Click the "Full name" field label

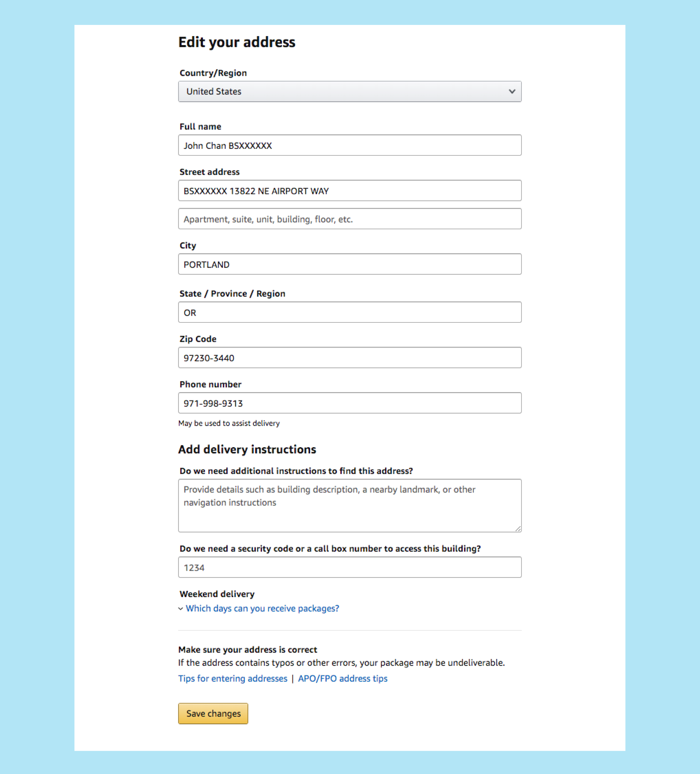200,127
